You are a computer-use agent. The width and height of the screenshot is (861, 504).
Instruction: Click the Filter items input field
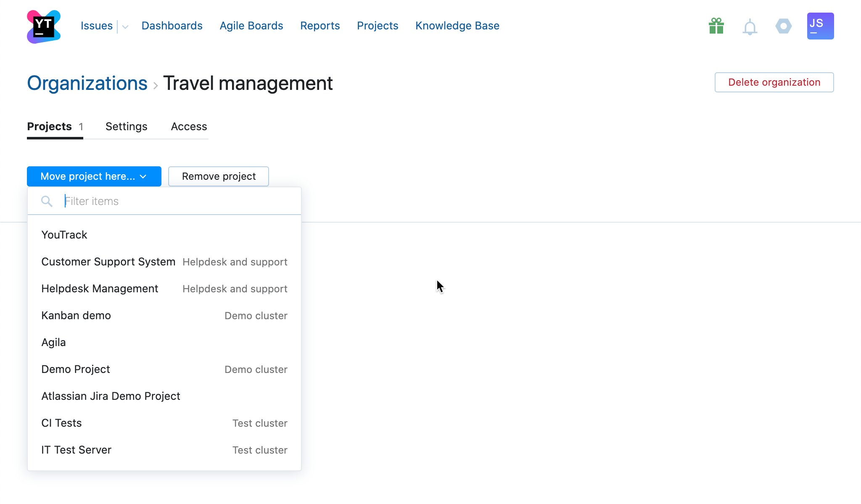(x=168, y=201)
